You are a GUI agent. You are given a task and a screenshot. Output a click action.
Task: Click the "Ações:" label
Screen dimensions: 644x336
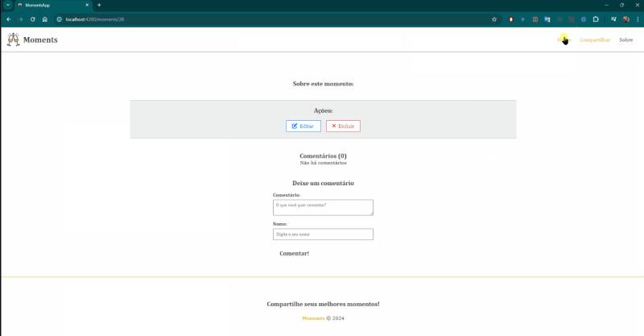point(323,110)
